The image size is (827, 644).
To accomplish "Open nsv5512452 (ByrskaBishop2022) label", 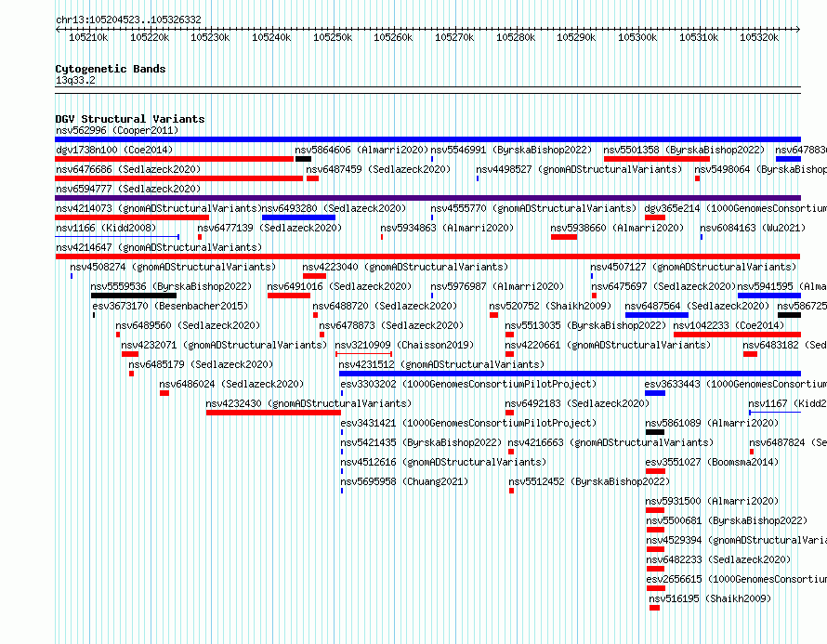I will pos(589,481).
